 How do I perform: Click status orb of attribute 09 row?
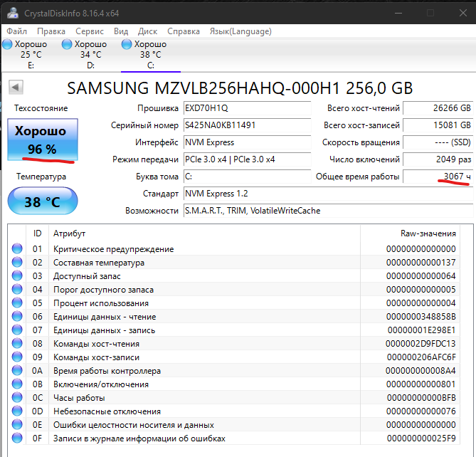click(x=17, y=357)
